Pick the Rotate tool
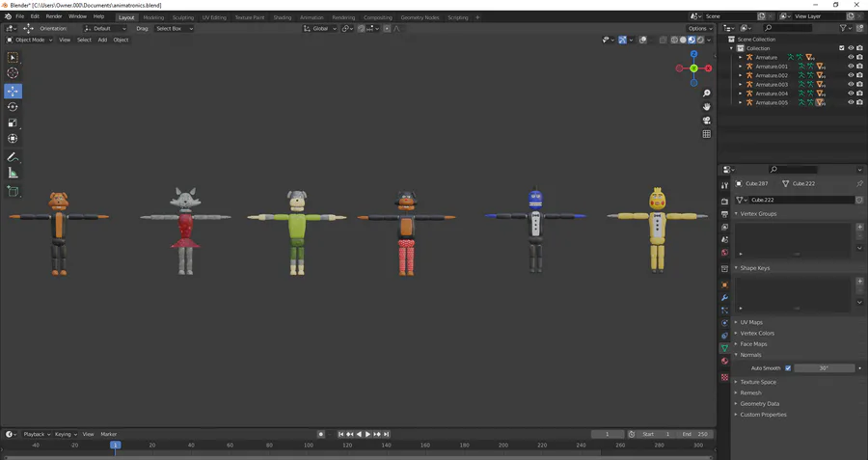The width and height of the screenshot is (868, 460). (x=13, y=107)
